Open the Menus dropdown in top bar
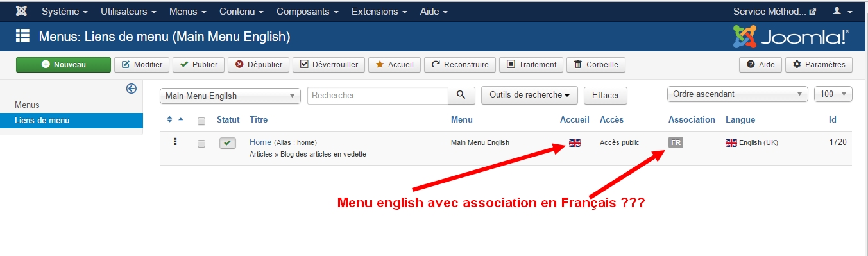868x256 pixels. point(187,12)
